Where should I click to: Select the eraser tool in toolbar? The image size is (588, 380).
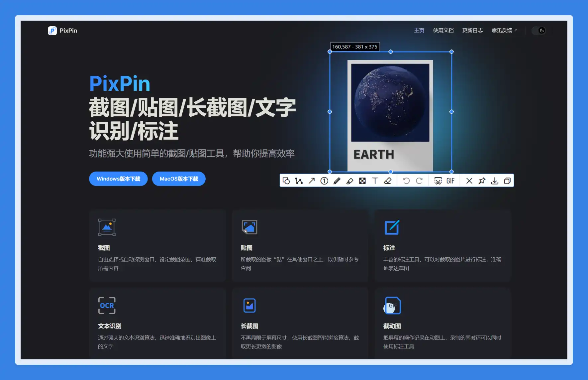388,181
